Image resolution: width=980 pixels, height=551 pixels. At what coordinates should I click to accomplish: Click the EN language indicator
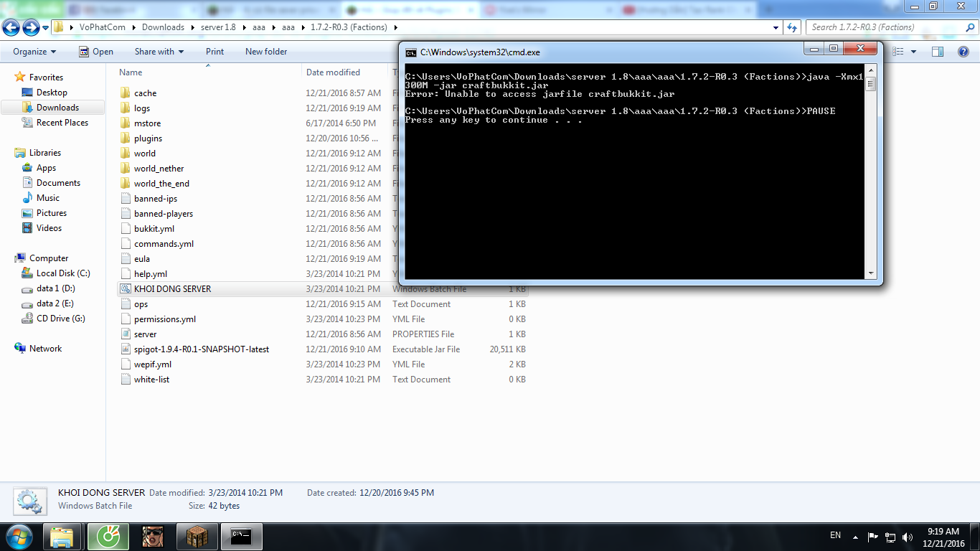coord(835,535)
